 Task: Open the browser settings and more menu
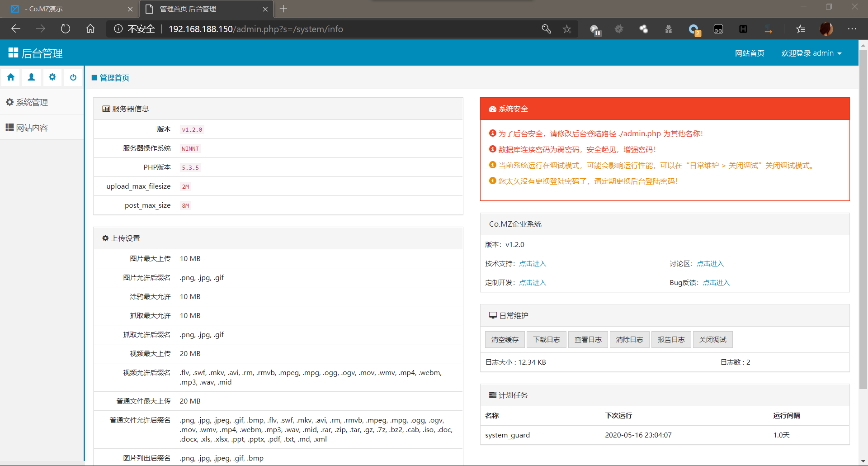point(852,29)
